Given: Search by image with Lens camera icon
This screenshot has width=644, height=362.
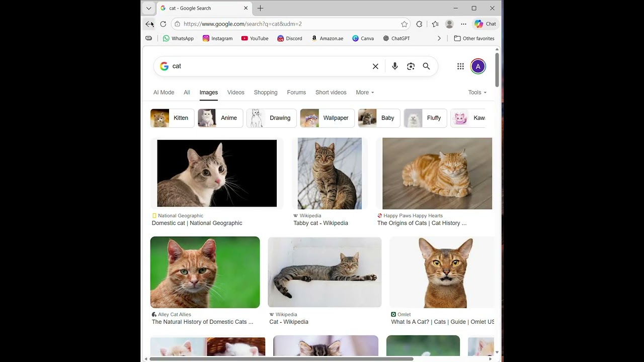Looking at the screenshot, I should (x=411, y=66).
